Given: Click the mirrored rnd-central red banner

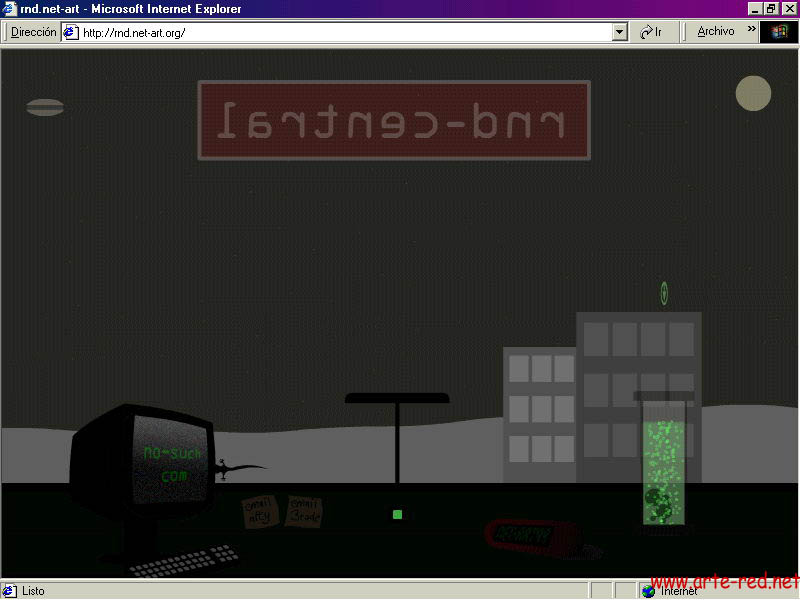Looking at the screenshot, I should pyautogui.click(x=394, y=121).
